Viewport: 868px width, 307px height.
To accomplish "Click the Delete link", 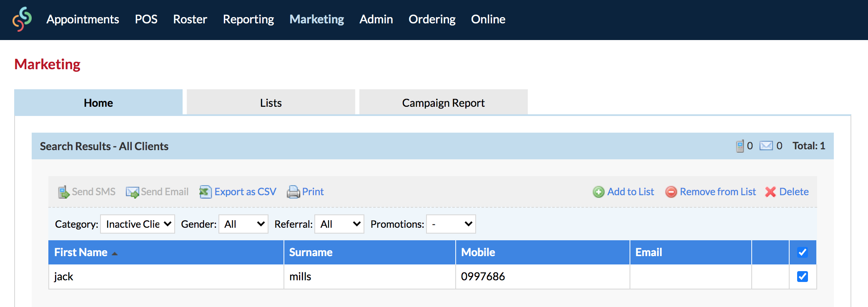I will 794,192.
